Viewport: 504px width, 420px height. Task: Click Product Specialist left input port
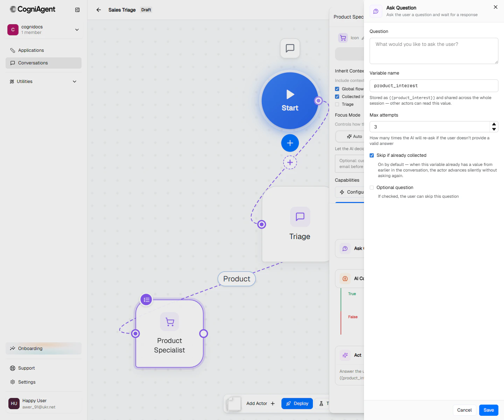tap(136, 334)
